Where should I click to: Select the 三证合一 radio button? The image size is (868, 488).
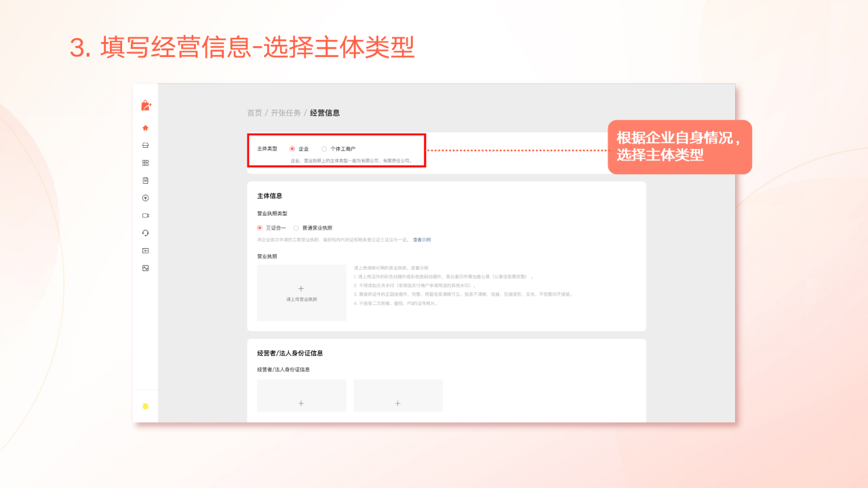pyautogui.click(x=260, y=228)
